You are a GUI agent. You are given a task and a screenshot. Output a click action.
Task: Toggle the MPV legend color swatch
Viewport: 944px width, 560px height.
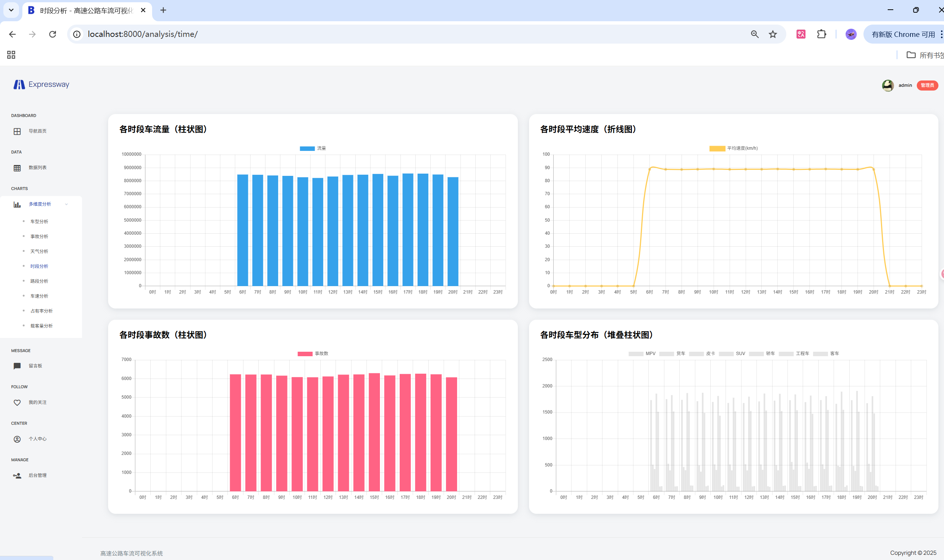[636, 354]
